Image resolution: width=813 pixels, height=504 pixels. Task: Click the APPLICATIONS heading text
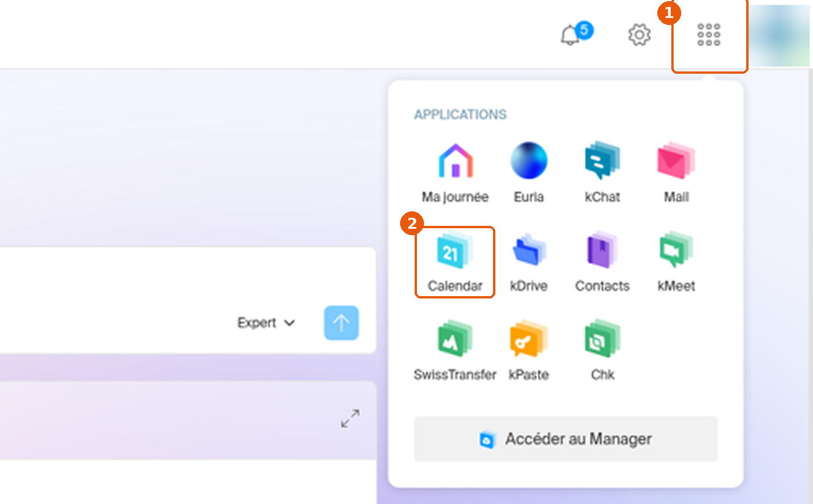tap(460, 114)
